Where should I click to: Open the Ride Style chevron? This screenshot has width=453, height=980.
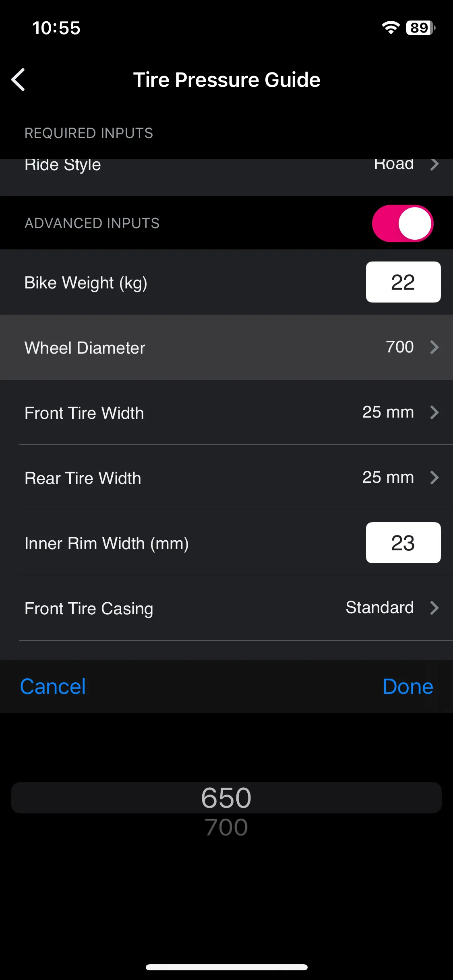pyautogui.click(x=434, y=165)
